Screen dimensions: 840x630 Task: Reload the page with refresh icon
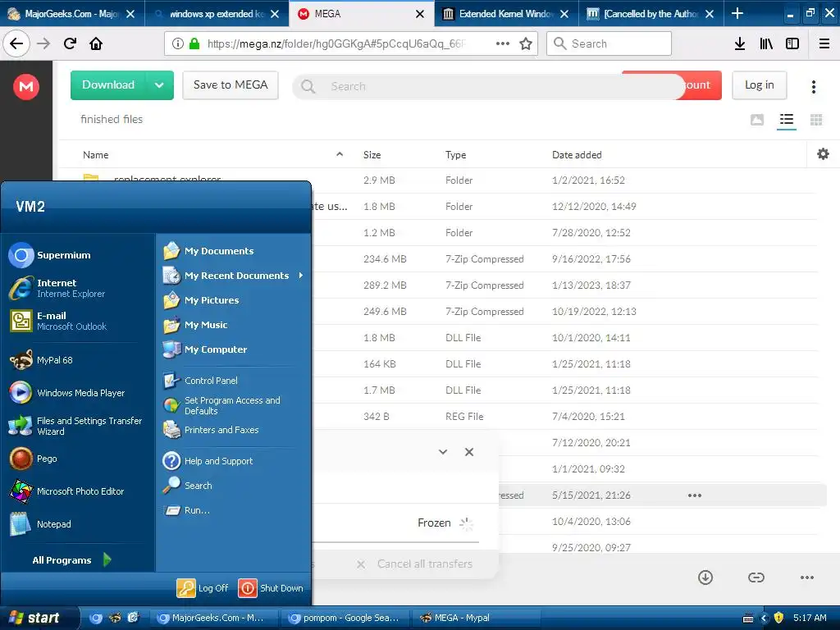pos(70,43)
